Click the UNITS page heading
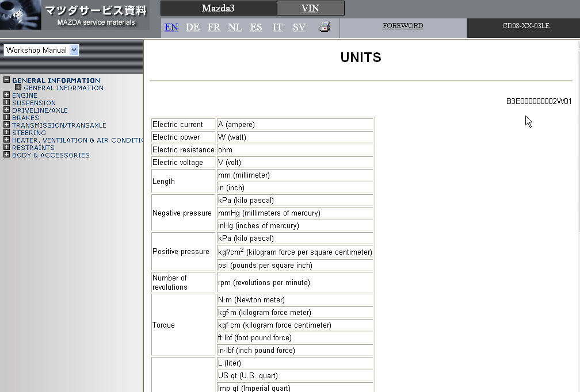Image resolution: width=580 pixels, height=392 pixels. [361, 57]
